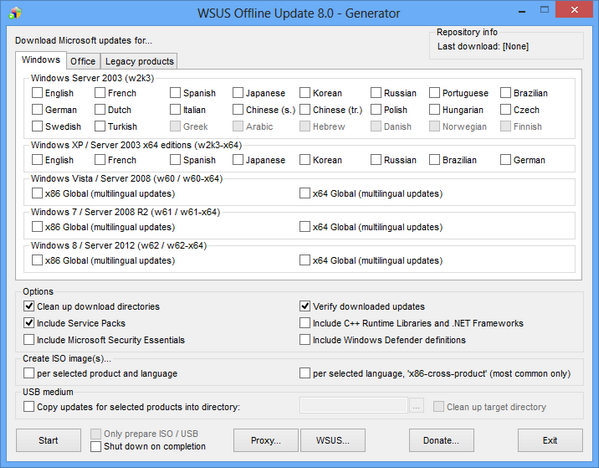The height and width of the screenshot is (468, 599).
Task: Enable Include Windows Defender definitions
Action: [304, 340]
